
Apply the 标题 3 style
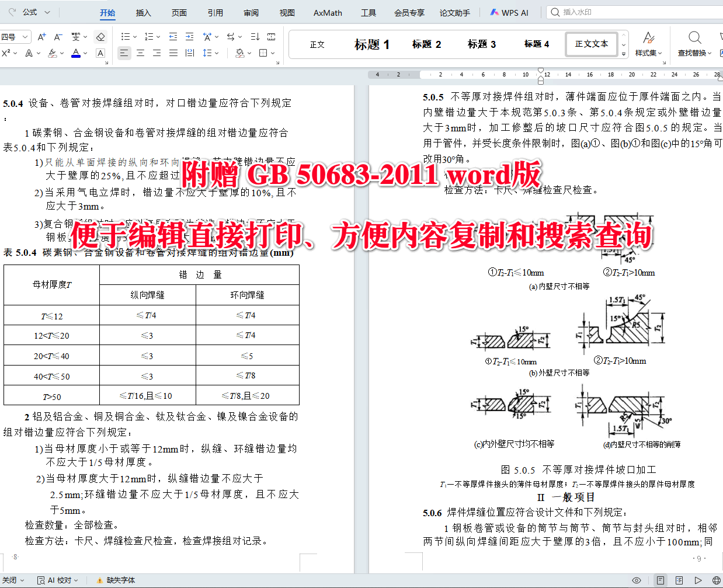click(482, 44)
